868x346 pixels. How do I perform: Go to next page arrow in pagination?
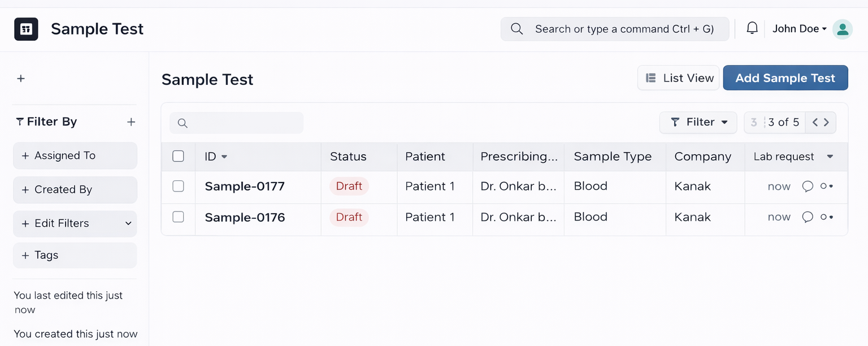coord(827,122)
